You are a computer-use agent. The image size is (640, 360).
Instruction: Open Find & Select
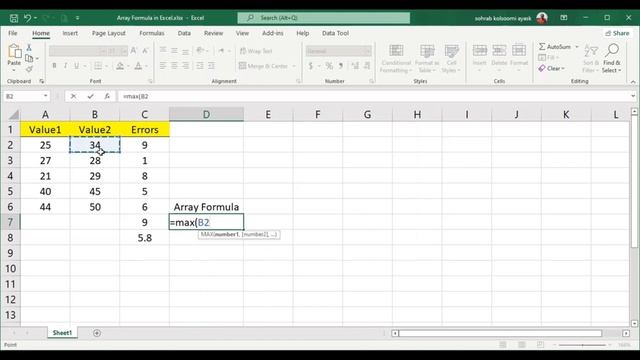[611, 59]
